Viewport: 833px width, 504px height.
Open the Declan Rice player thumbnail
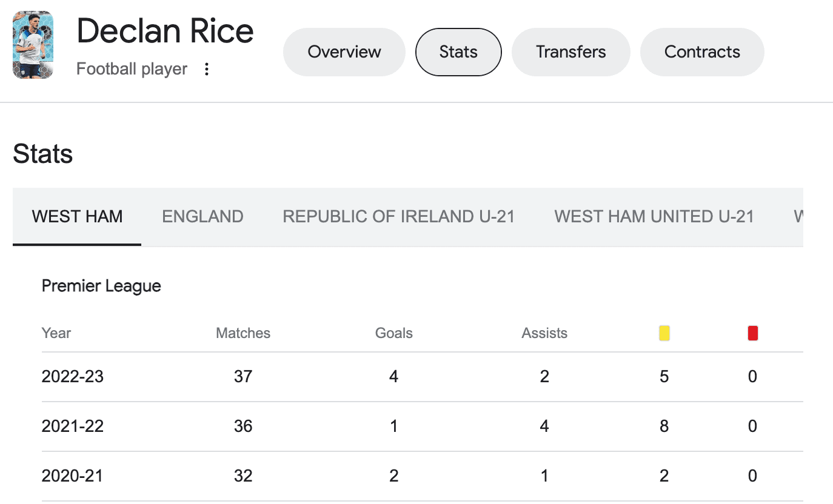coord(33,45)
